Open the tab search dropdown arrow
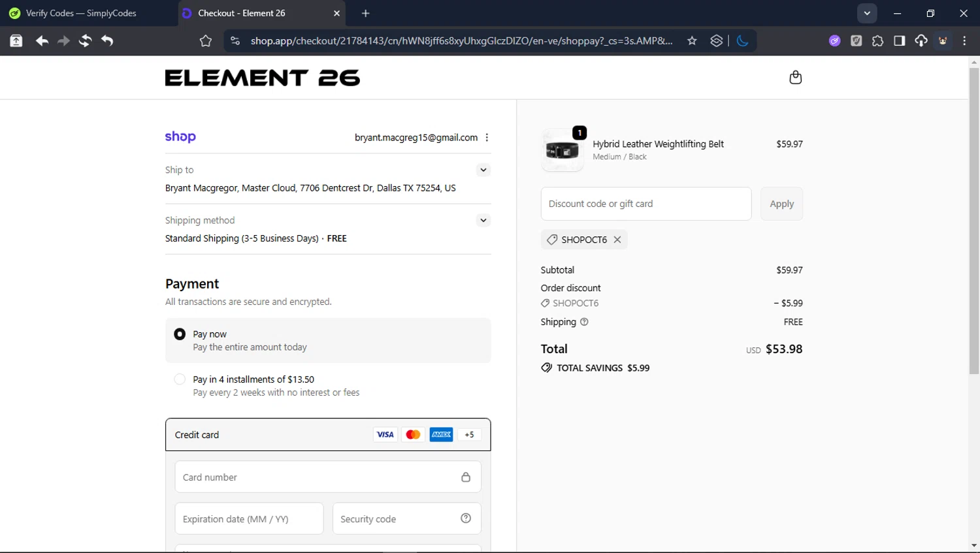Screen dimensions: 980x553 click(x=867, y=13)
